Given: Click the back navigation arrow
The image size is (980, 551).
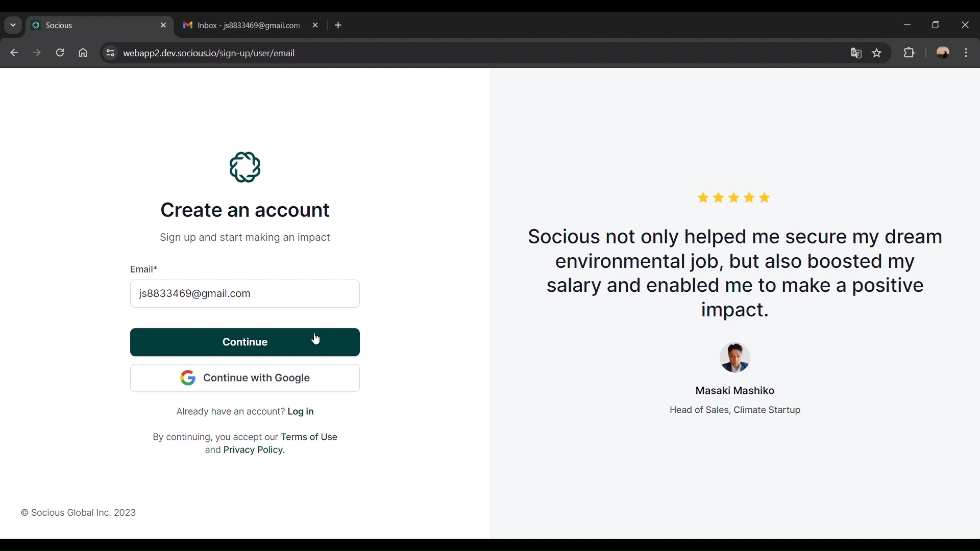Looking at the screenshot, I should 14,53.
